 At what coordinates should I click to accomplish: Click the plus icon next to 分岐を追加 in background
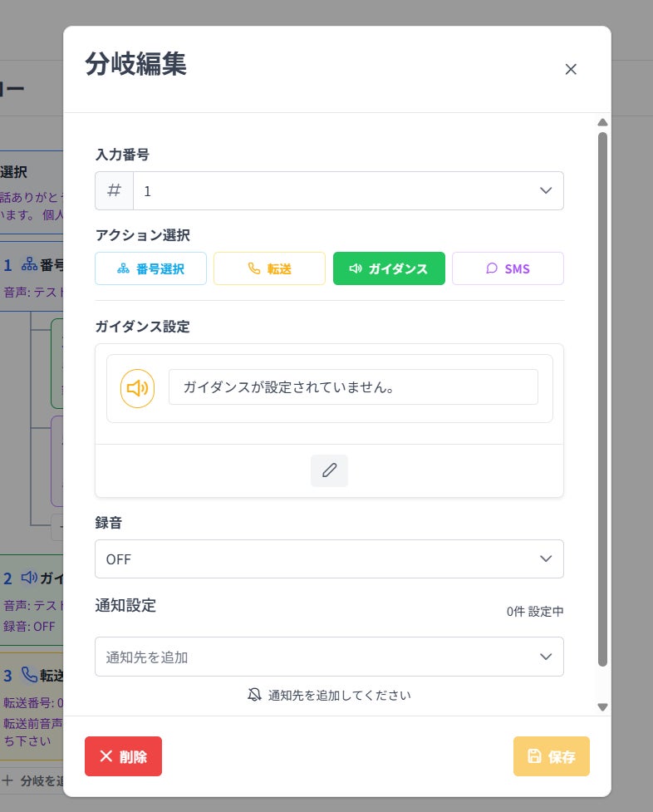[x=7, y=780]
